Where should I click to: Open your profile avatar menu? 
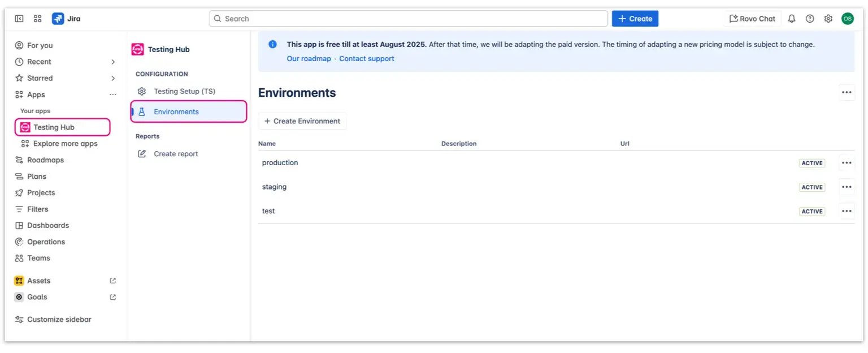click(847, 18)
